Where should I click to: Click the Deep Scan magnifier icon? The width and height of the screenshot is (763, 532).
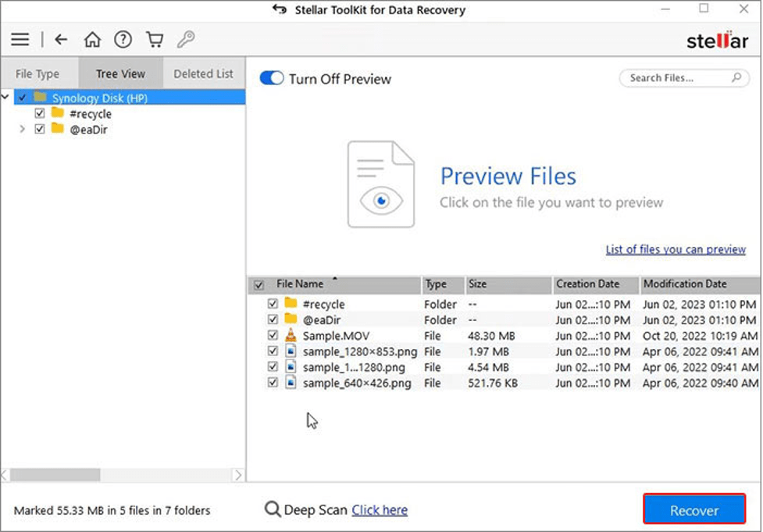pyautogui.click(x=271, y=509)
